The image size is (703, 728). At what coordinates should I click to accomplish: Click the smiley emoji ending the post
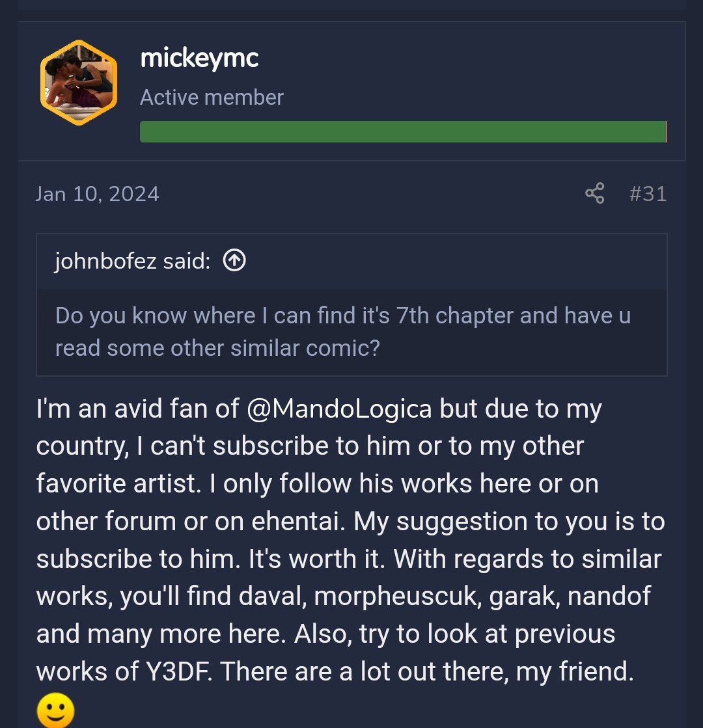(55, 711)
